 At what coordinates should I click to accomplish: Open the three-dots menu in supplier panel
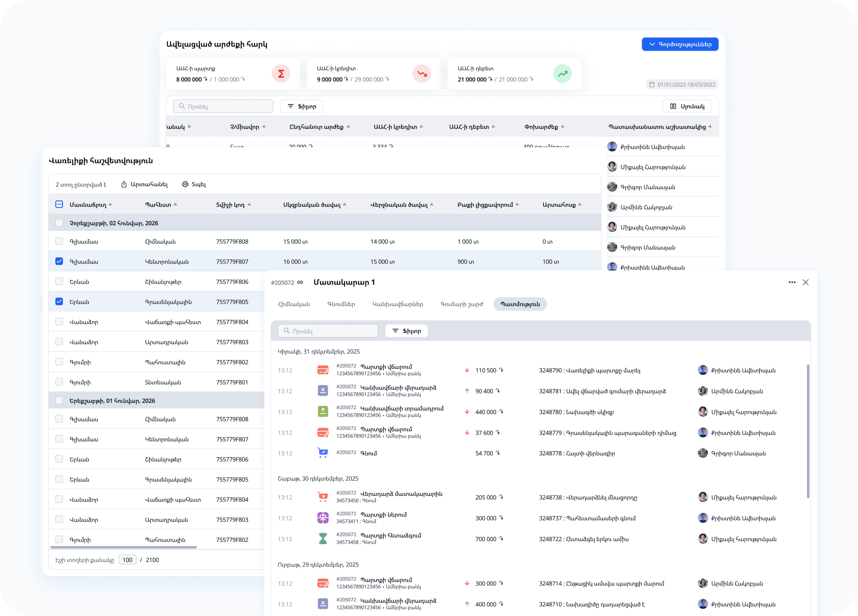pos(792,282)
